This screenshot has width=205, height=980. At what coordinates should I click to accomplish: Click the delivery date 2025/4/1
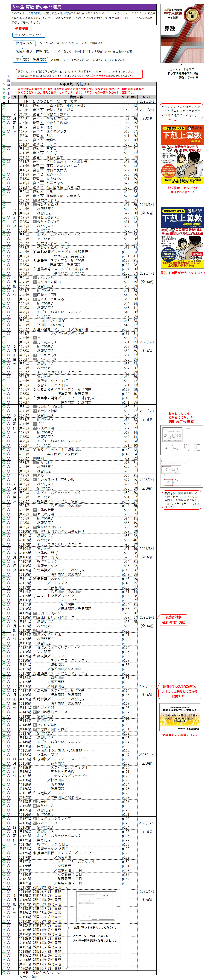[147, 274]
